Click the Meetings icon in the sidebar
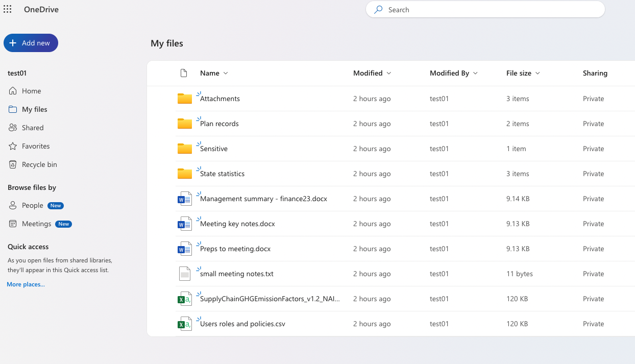This screenshot has width=635, height=364. [12, 224]
